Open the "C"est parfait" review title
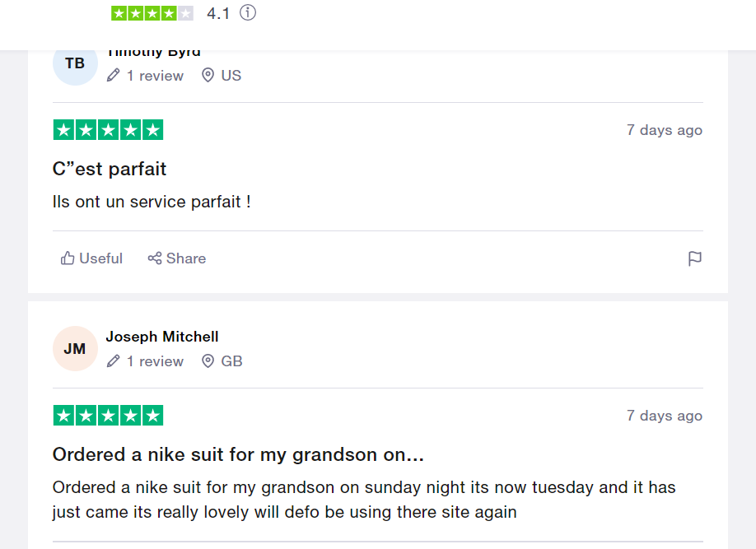This screenshot has width=756, height=549. tap(110, 169)
